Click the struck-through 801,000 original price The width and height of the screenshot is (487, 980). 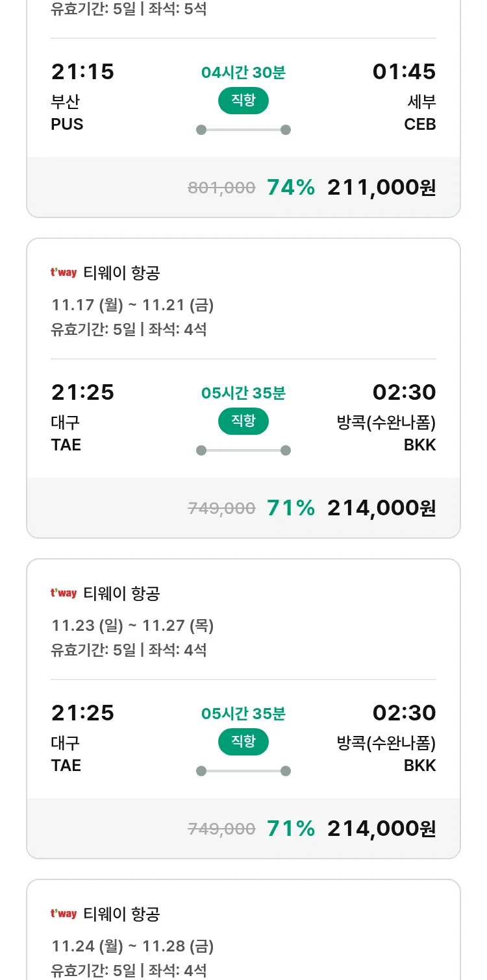point(221,188)
